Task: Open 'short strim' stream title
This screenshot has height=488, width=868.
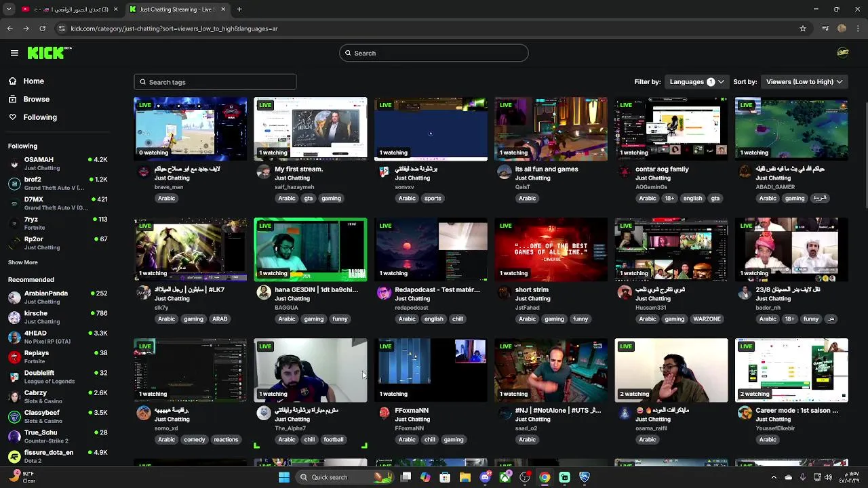Action: [x=532, y=289]
